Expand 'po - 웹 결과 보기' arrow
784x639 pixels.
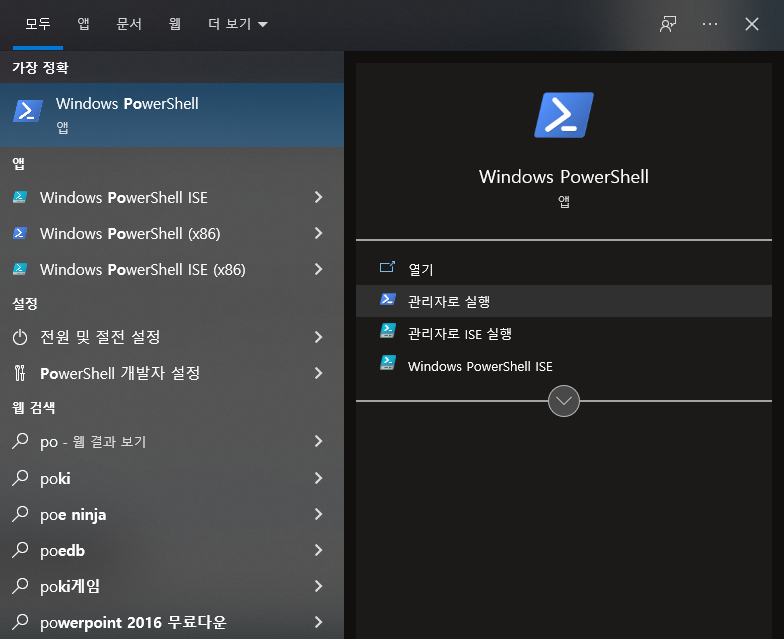click(x=318, y=441)
